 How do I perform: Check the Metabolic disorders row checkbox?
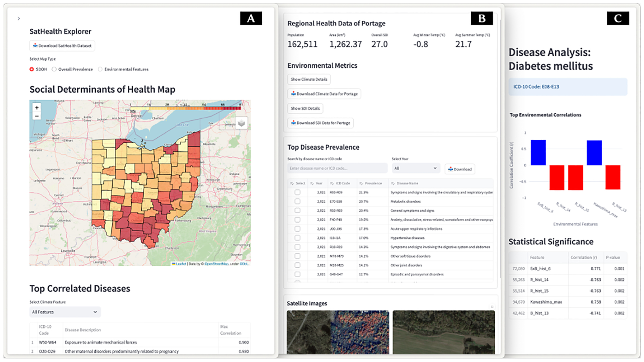point(297,201)
